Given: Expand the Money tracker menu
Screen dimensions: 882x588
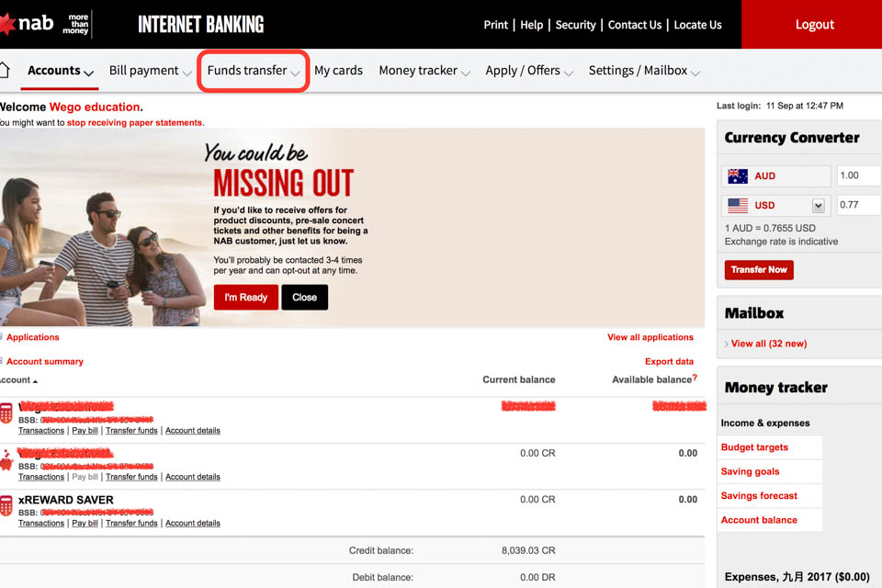Looking at the screenshot, I should [x=424, y=71].
